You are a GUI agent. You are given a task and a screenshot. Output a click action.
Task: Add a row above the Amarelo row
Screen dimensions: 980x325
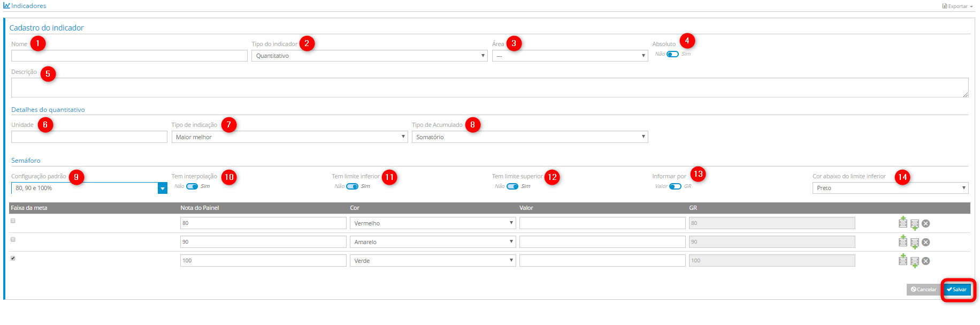(x=903, y=241)
